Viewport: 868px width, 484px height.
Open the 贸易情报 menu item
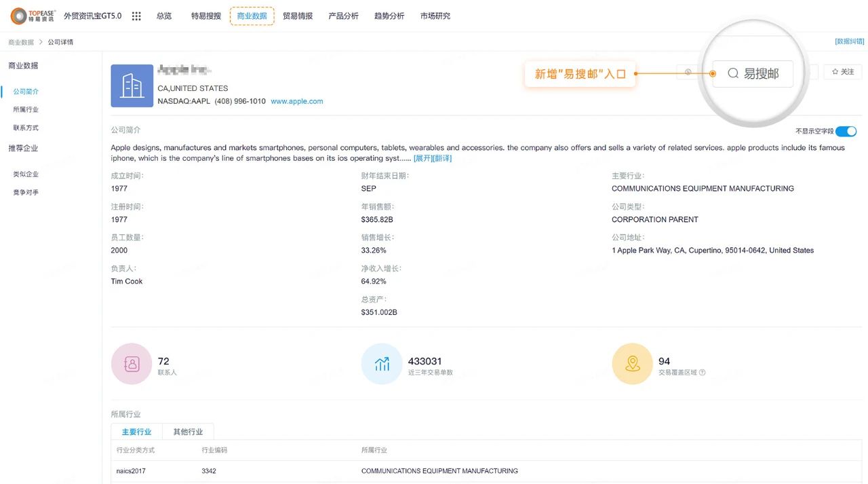(298, 16)
